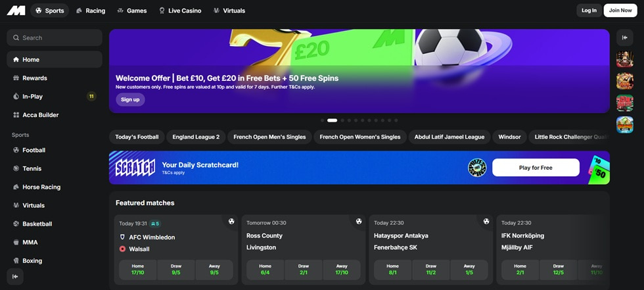Viewport: 644px width, 290px height.
Task: Select England League 2 chip
Action: tap(196, 137)
